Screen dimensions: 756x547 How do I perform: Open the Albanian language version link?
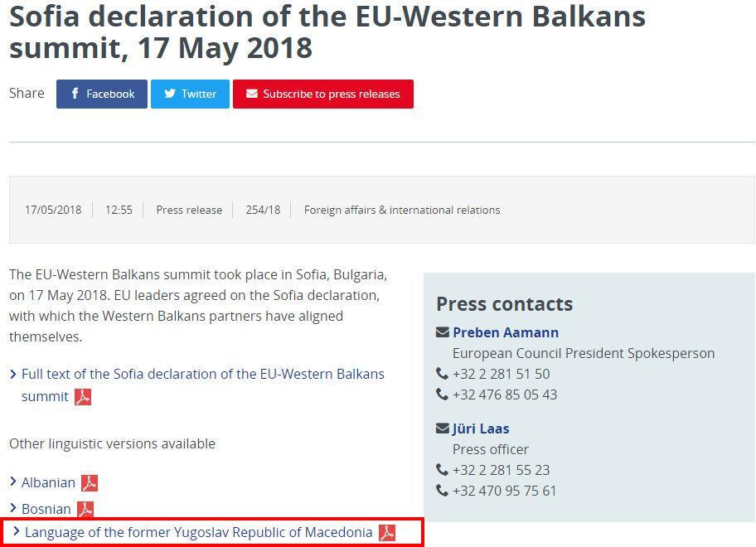point(48,482)
